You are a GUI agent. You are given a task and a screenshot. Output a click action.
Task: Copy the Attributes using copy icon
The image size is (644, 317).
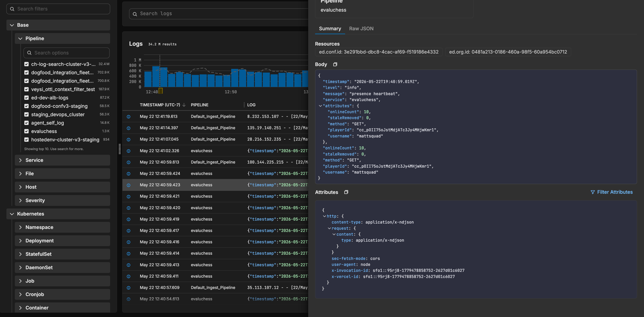coord(346,192)
